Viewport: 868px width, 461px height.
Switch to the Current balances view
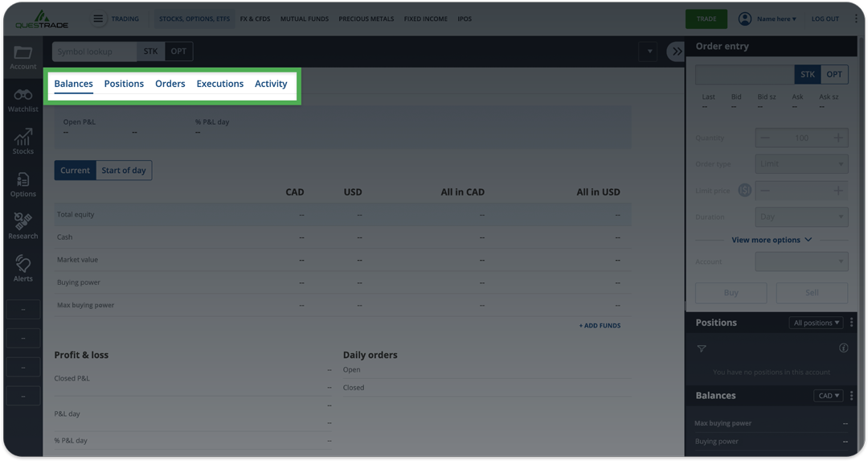(x=75, y=170)
